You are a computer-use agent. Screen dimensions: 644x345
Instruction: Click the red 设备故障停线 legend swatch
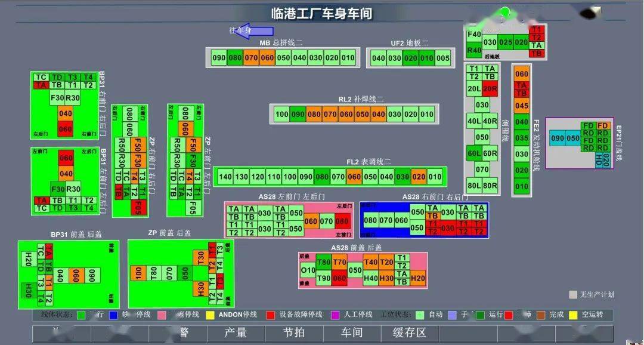(271, 315)
